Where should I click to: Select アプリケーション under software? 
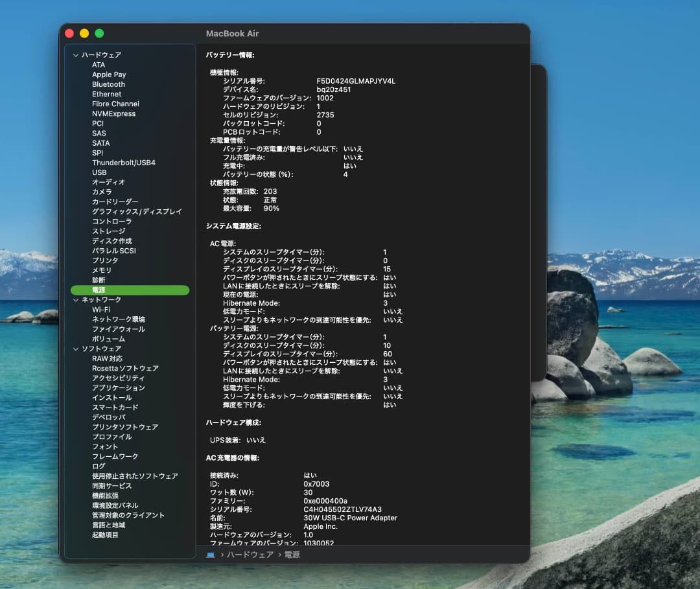coord(118,388)
